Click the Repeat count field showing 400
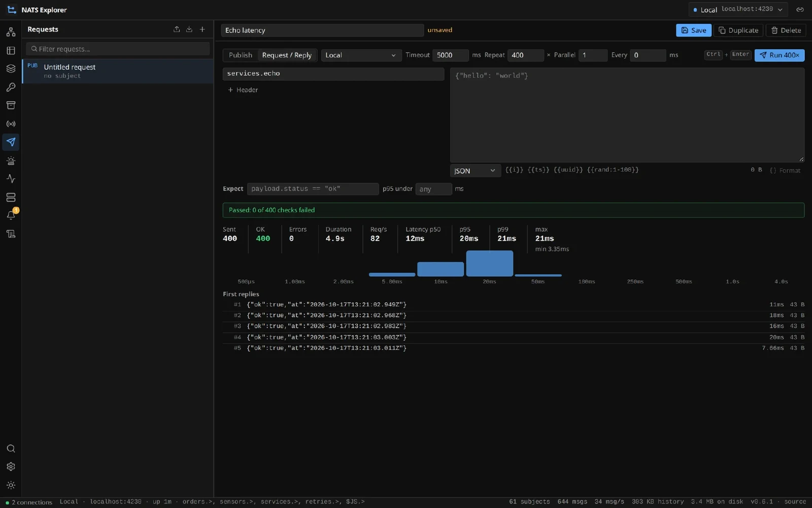This screenshot has width=812, height=508. [x=526, y=55]
